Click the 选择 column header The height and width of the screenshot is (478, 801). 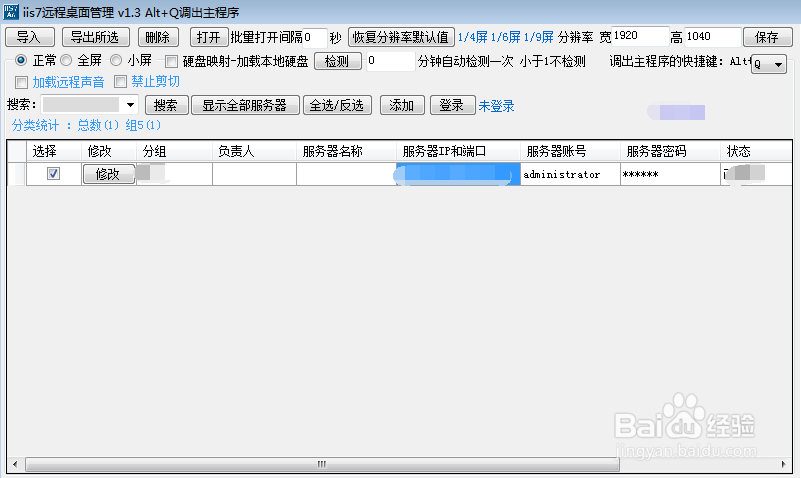(54, 151)
